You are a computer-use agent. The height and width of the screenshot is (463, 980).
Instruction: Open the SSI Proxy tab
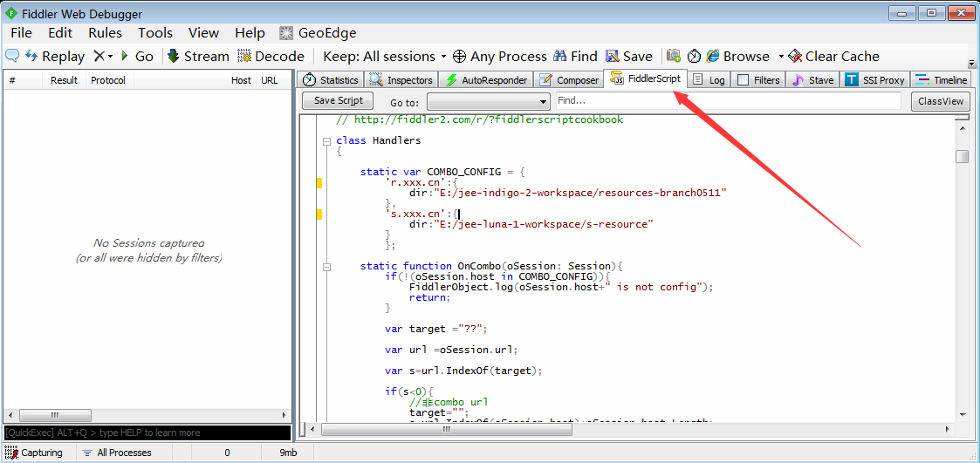point(875,80)
